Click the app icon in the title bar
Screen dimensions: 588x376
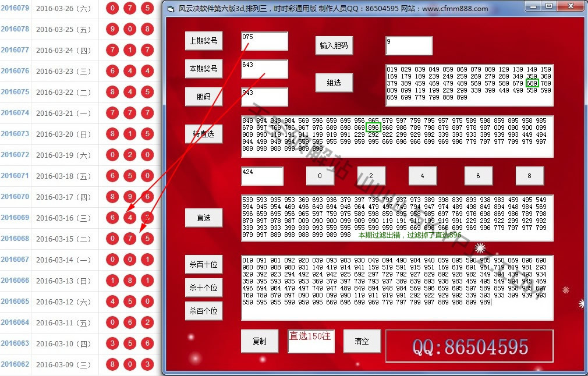tap(170, 9)
